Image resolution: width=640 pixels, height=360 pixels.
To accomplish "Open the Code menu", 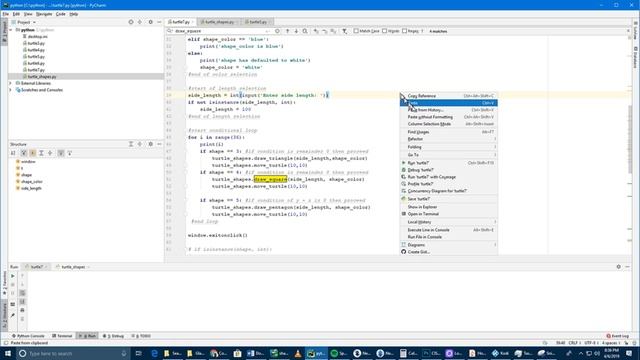I will click(x=60, y=14).
